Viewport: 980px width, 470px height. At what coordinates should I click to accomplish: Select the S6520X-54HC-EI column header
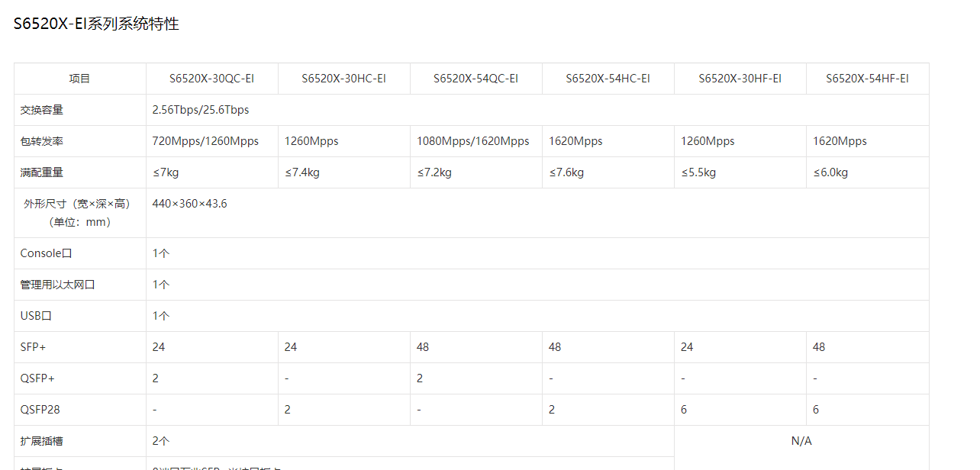pos(608,79)
